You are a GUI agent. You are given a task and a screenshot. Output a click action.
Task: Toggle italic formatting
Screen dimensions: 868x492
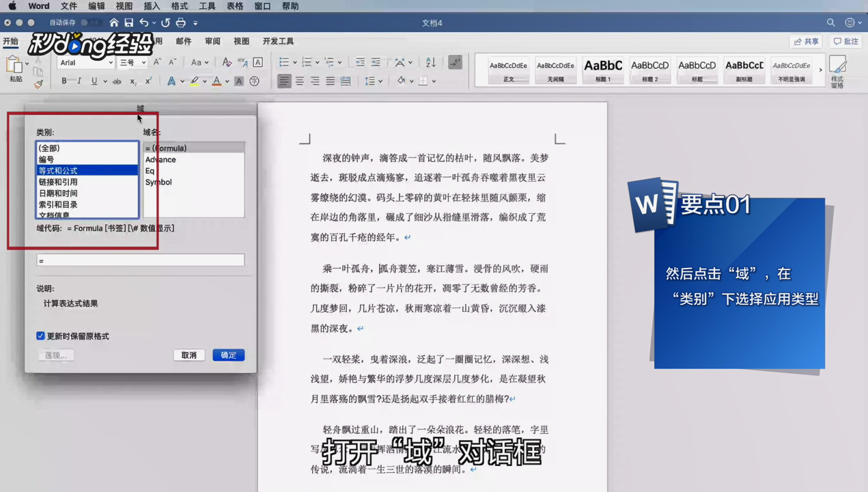tap(79, 81)
